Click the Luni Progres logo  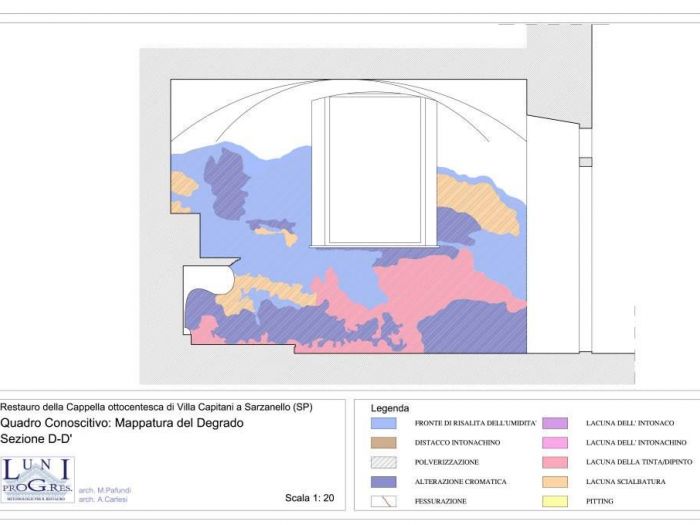[38, 479]
